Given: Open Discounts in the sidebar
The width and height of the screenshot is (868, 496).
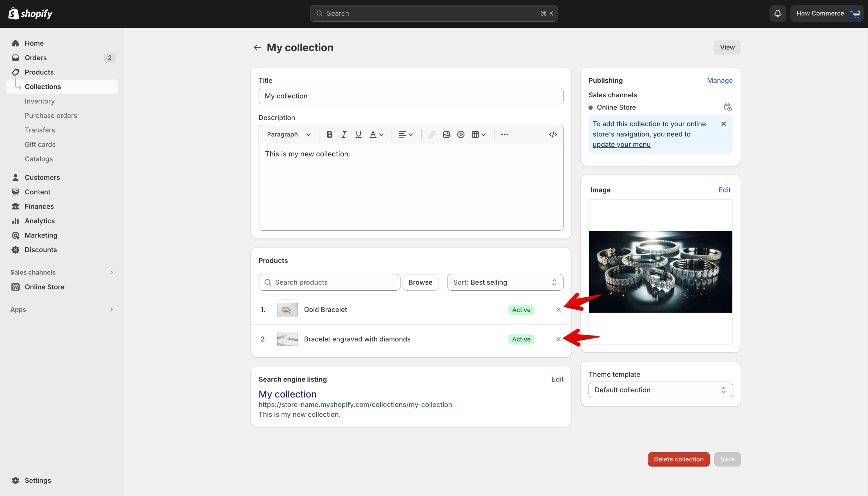Looking at the screenshot, I should (x=62, y=250).
